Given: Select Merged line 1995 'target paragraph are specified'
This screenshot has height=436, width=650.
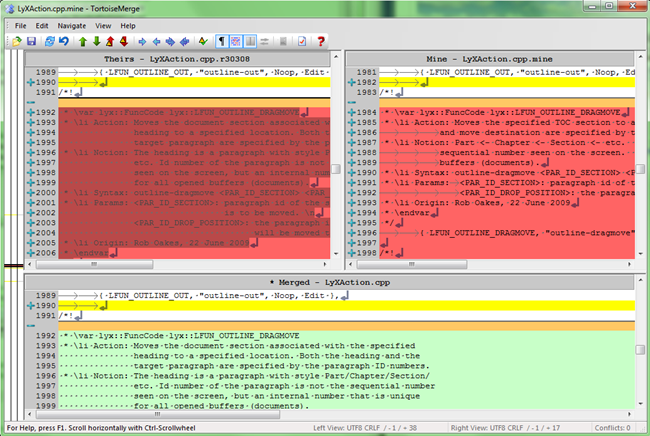Looking at the screenshot, I should (347, 366).
